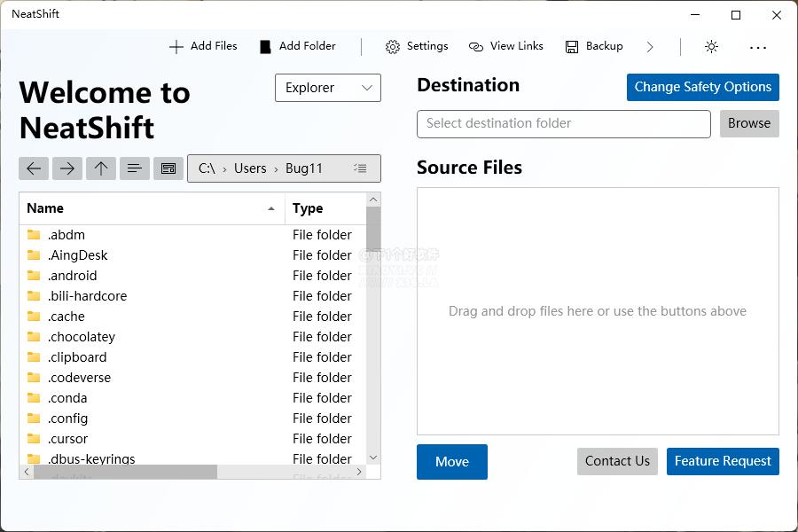Click the blue Move button
This screenshot has width=798, height=532.
tap(451, 462)
